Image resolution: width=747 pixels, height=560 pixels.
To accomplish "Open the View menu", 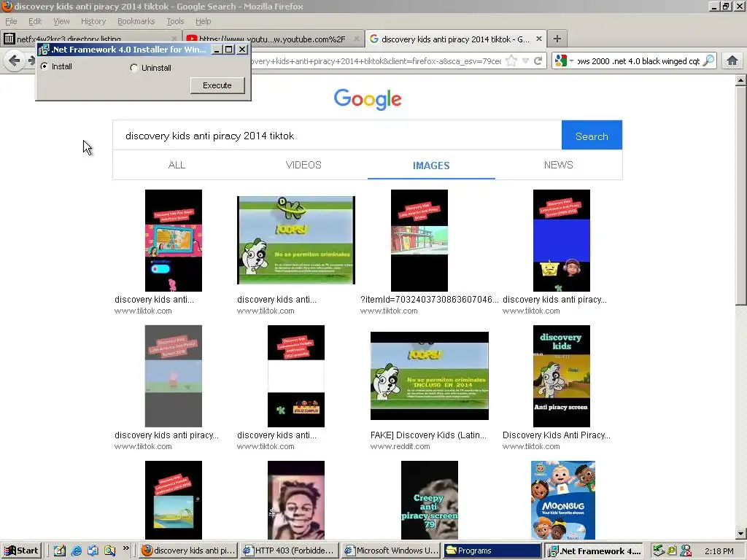I will (x=61, y=21).
